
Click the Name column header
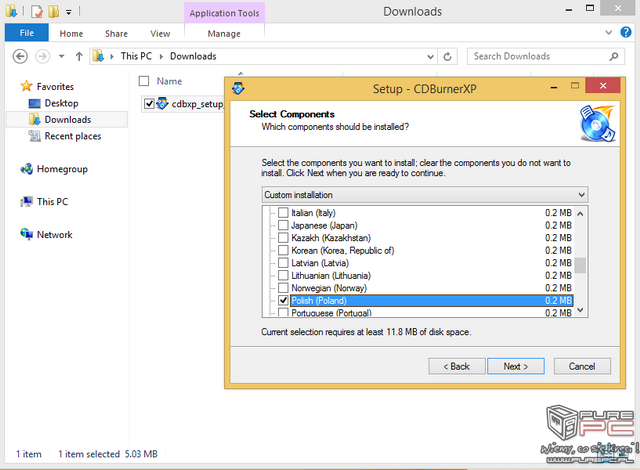coord(169,81)
